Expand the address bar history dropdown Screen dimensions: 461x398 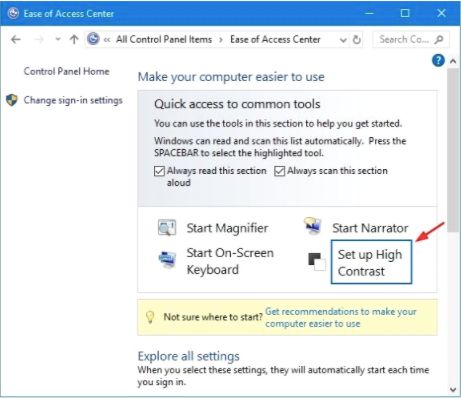[343, 40]
